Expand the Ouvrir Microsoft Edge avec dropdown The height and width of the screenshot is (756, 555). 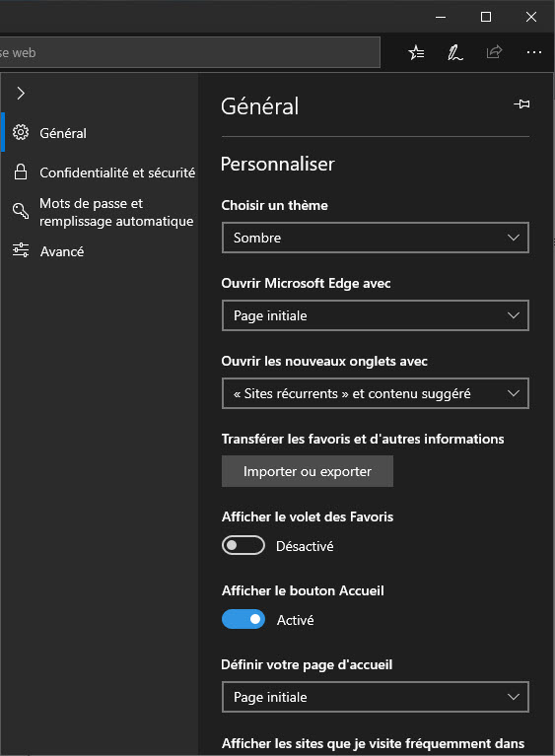376,315
